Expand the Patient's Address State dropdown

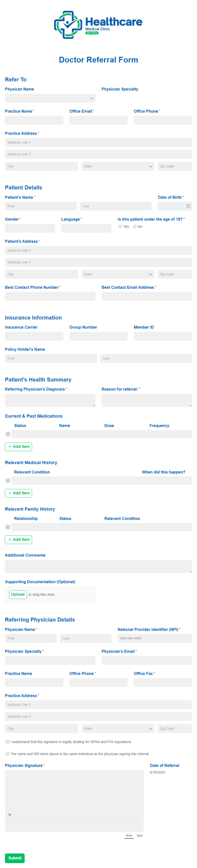117,274
